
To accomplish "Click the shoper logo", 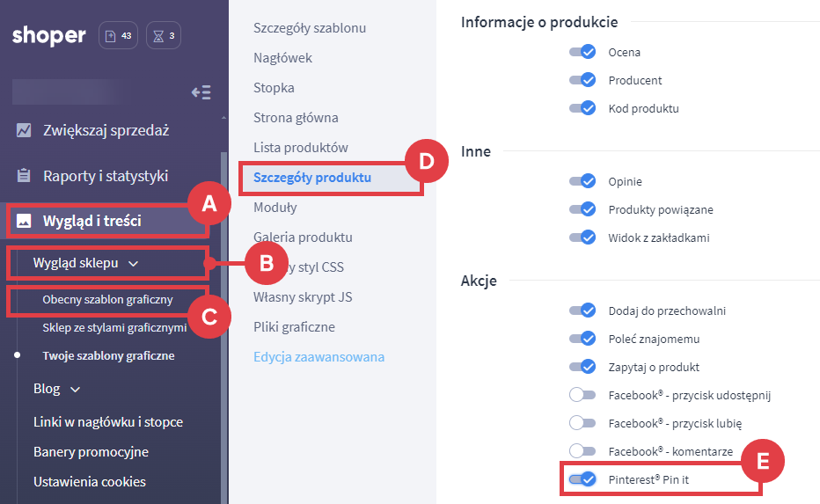I will pos(49,36).
